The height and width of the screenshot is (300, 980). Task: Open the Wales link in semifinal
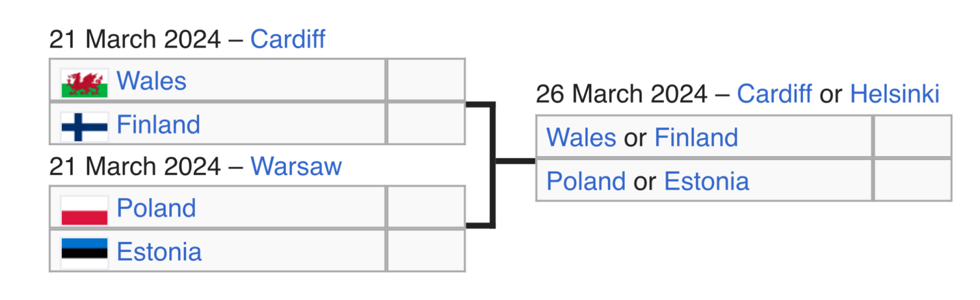pos(151,81)
